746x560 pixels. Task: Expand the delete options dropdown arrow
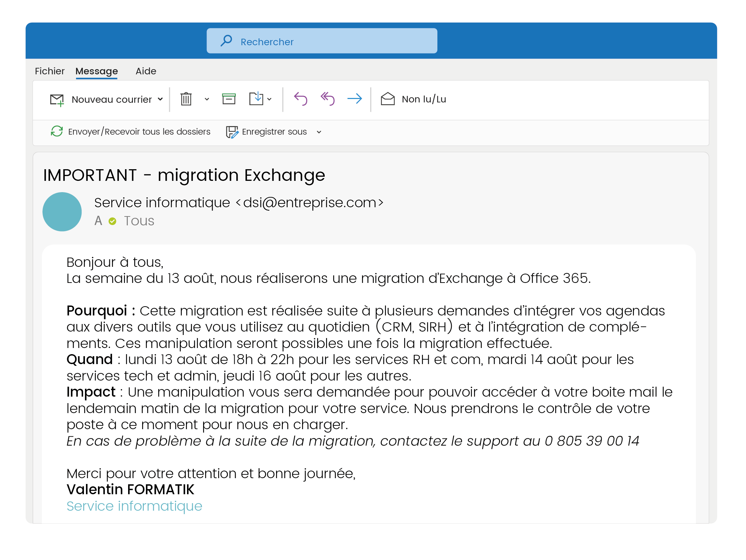pyautogui.click(x=207, y=99)
